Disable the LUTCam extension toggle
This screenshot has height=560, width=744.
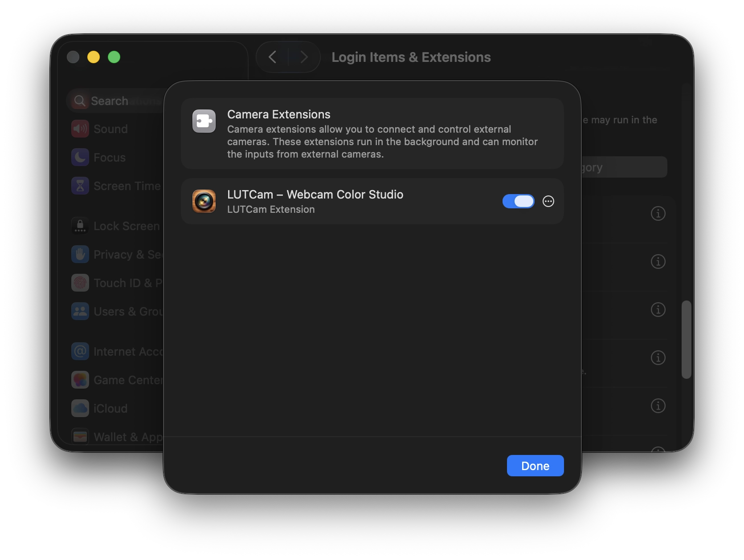tap(518, 201)
